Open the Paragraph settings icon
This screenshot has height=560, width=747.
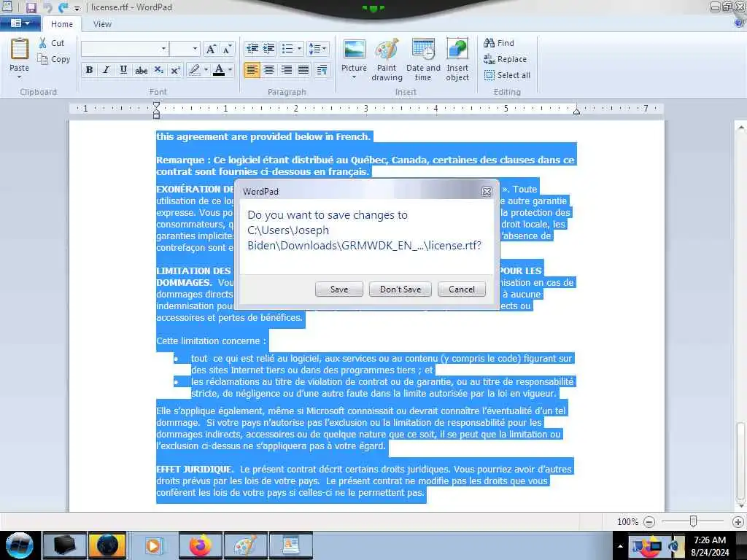pos(322,70)
